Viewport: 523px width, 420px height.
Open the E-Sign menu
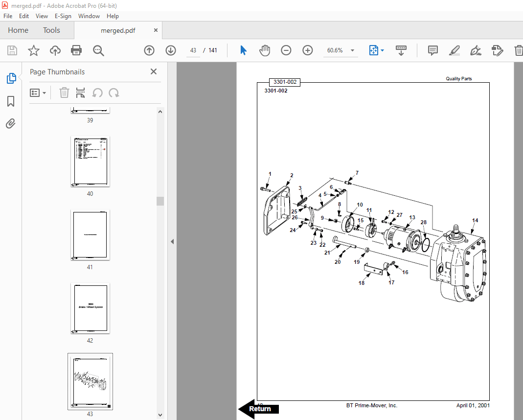63,16
